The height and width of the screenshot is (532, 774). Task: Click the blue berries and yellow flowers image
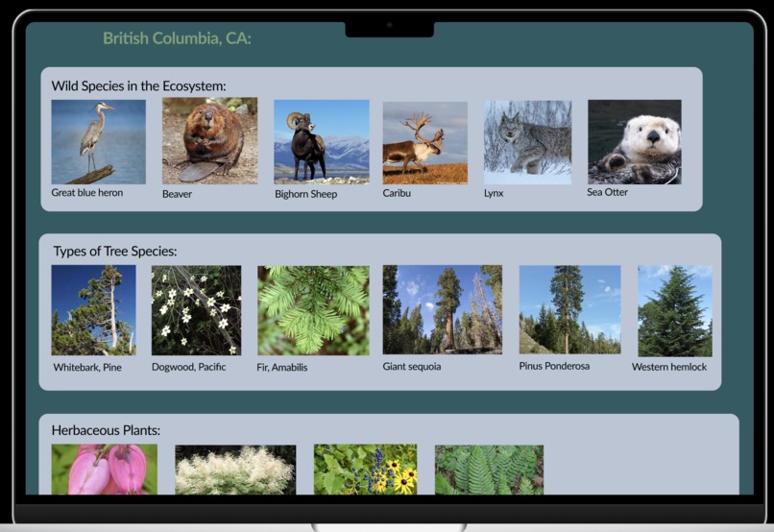[x=365, y=470]
